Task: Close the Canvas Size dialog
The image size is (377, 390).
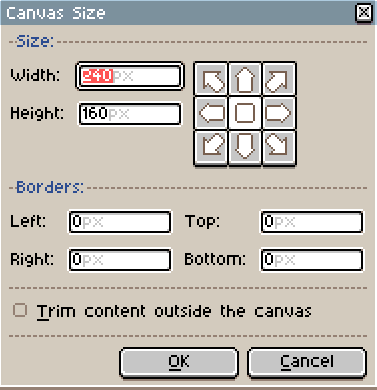Action: tap(364, 13)
